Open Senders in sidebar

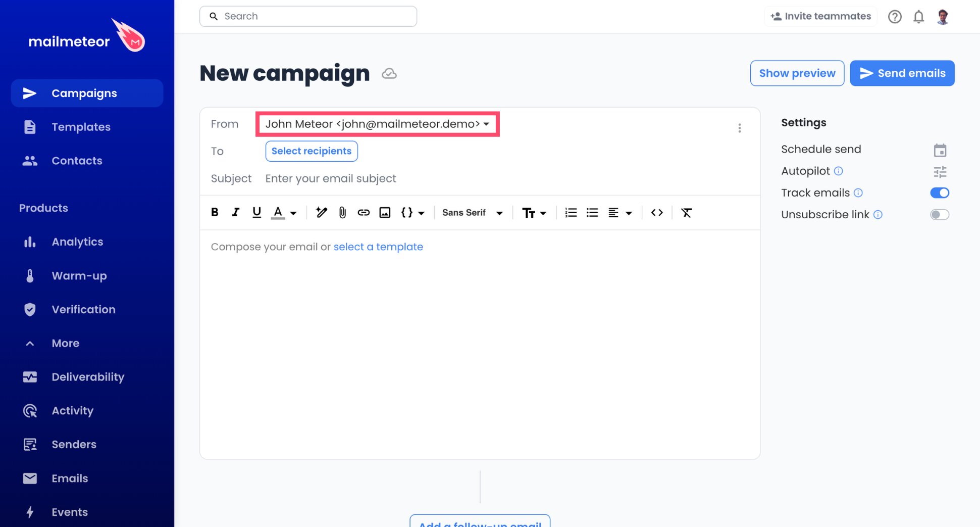[87, 445]
